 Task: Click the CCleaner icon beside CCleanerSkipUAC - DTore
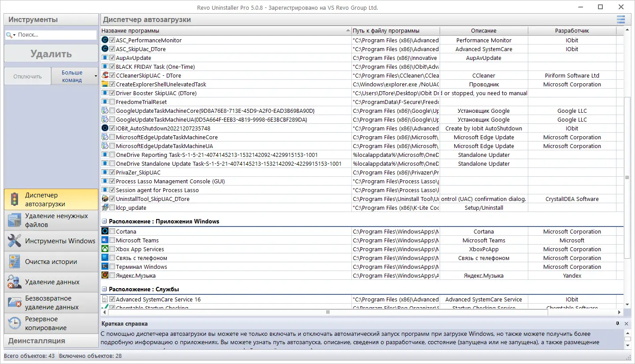pos(105,75)
